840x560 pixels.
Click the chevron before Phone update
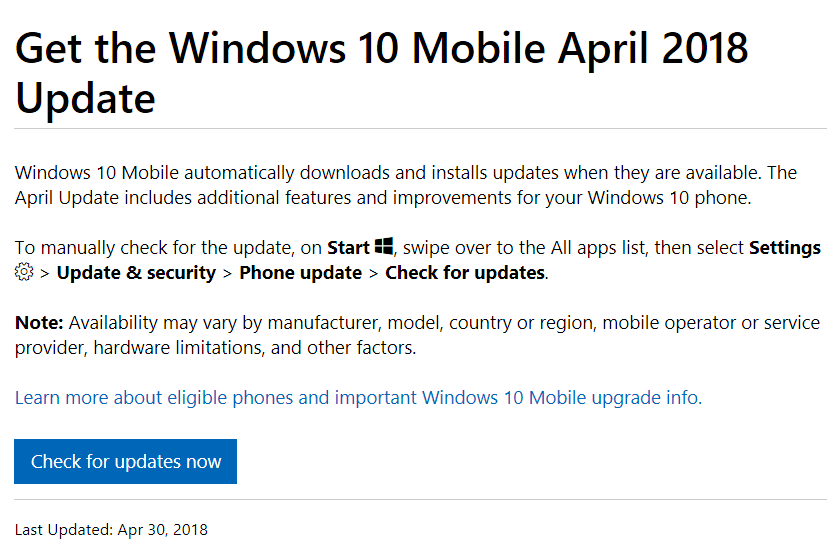pos(228,274)
